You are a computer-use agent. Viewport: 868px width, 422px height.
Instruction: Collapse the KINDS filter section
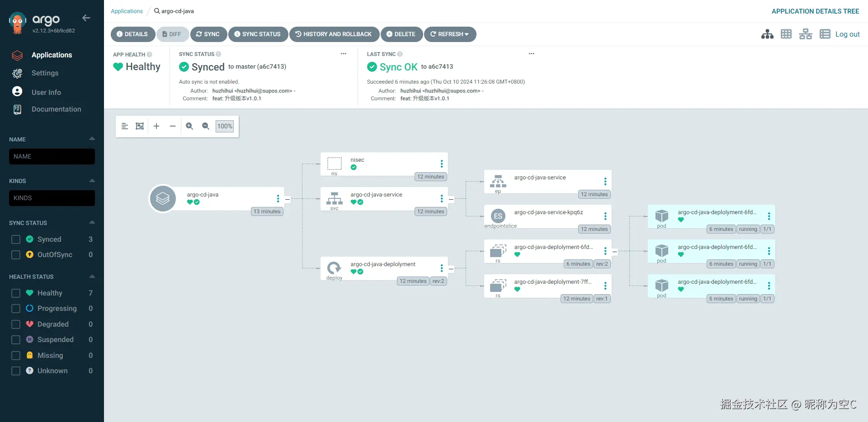[92, 181]
